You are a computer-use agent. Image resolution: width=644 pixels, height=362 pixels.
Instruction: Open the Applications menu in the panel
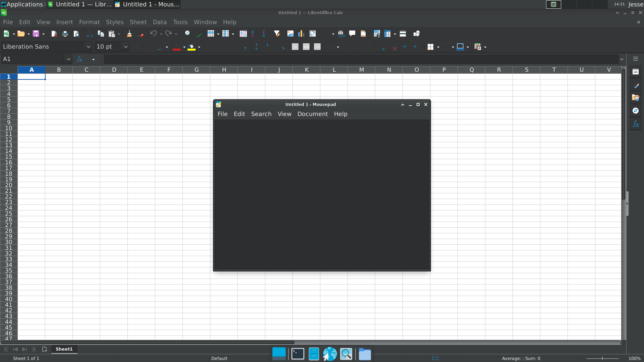click(x=22, y=4)
